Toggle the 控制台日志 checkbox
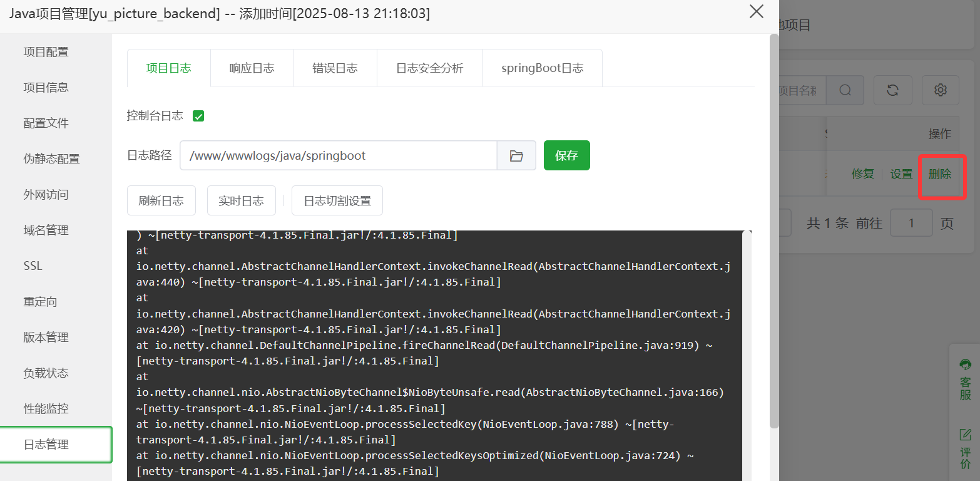 click(198, 116)
